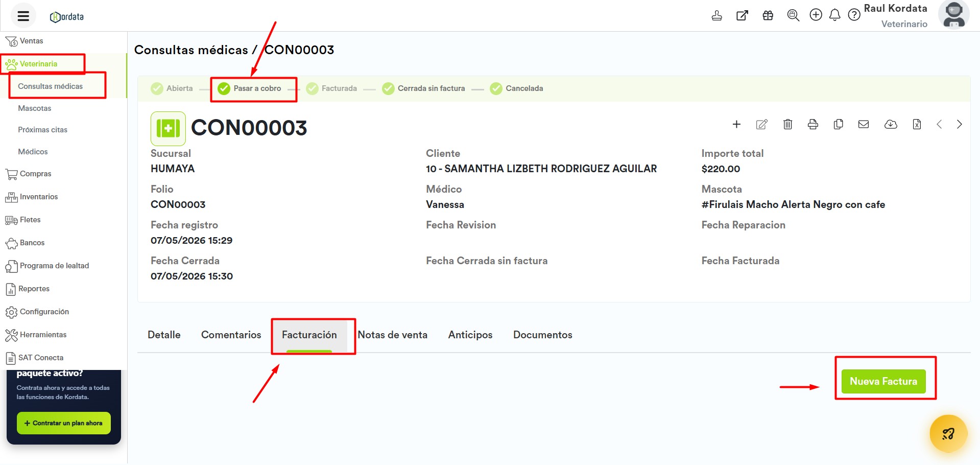
Task: Set status to Pasar a cobro
Action: point(250,88)
